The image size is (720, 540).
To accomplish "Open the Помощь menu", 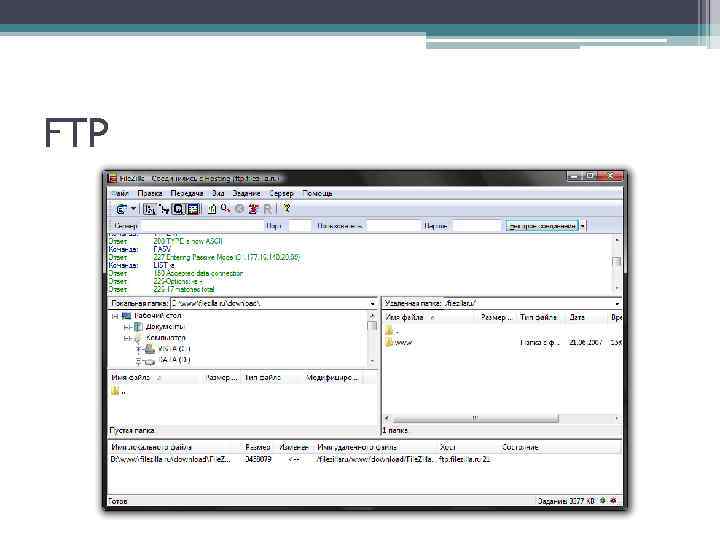I will (317, 194).
